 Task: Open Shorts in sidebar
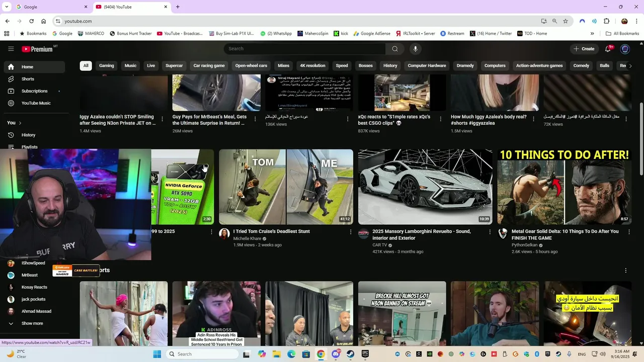[x=34, y=79]
